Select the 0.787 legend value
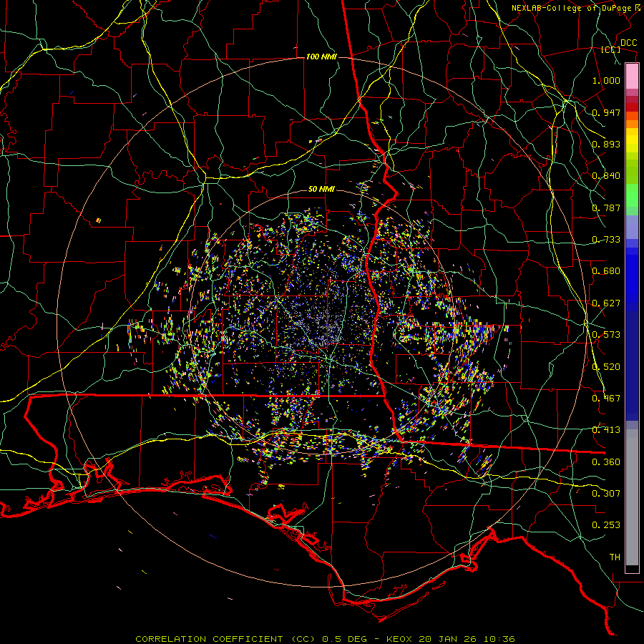 [x=606, y=208]
